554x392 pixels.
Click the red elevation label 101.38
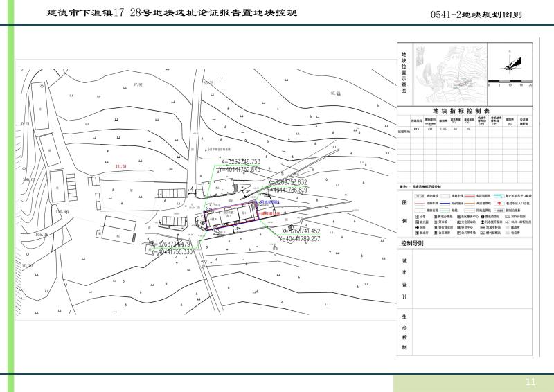click(123, 167)
